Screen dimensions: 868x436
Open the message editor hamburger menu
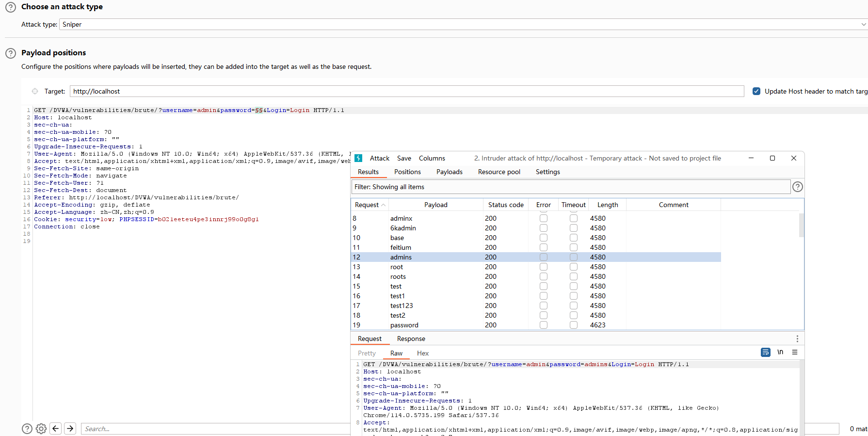click(795, 352)
